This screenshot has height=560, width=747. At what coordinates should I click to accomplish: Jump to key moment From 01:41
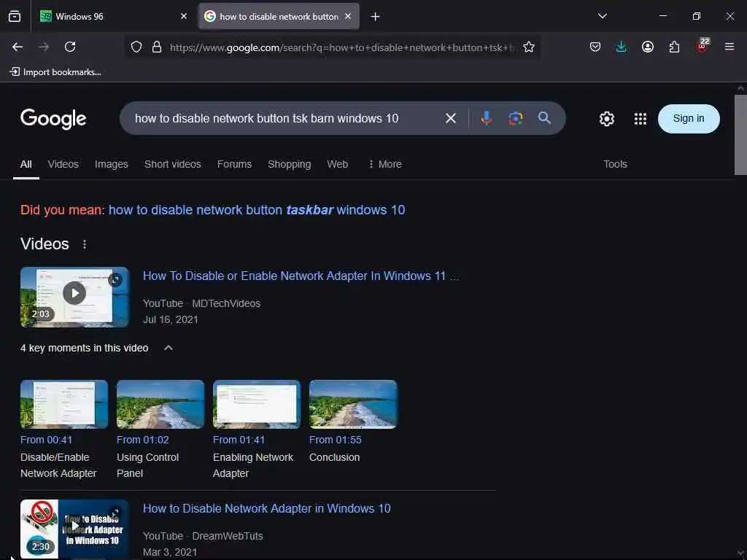point(256,404)
